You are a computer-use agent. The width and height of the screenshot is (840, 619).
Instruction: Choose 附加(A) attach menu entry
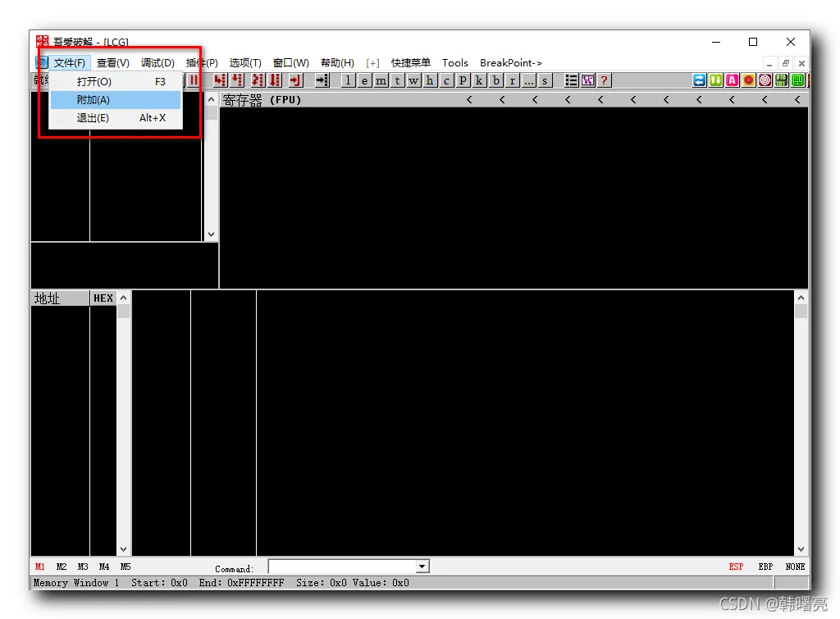coord(116,99)
